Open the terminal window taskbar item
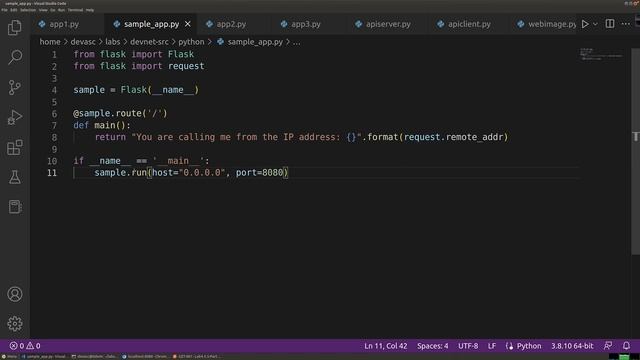Image resolution: width=640 pixels, height=360 pixels. pos(94,356)
